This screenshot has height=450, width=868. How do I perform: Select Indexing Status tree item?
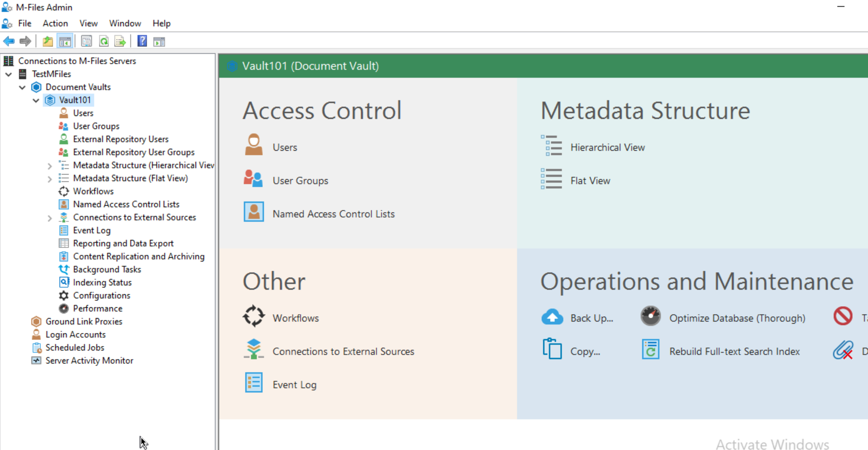point(102,283)
